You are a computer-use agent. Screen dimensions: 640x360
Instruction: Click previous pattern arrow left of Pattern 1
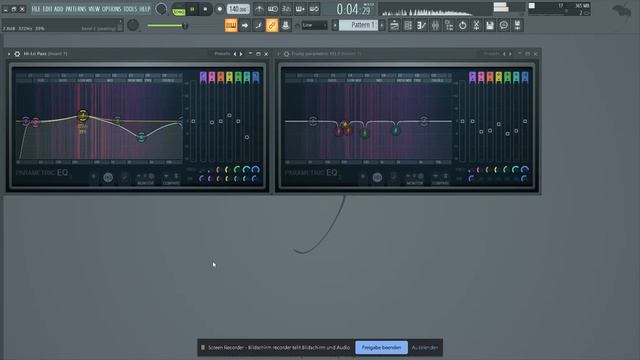click(335, 25)
